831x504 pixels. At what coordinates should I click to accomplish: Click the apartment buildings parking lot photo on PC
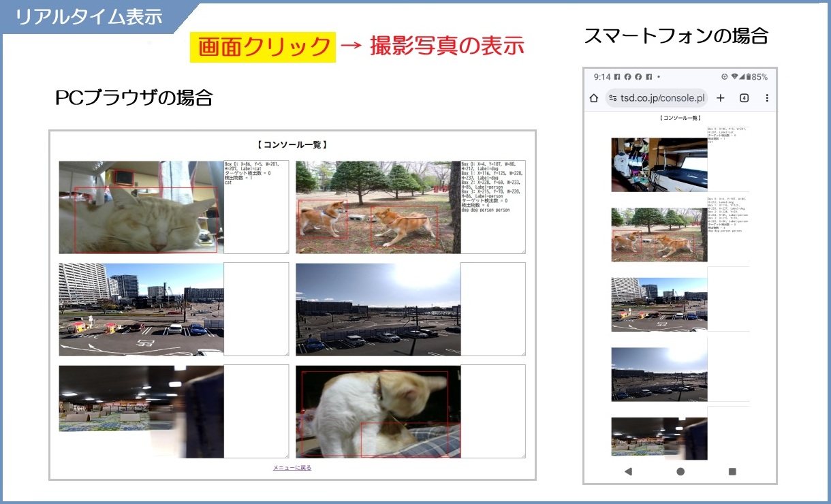click(x=141, y=309)
